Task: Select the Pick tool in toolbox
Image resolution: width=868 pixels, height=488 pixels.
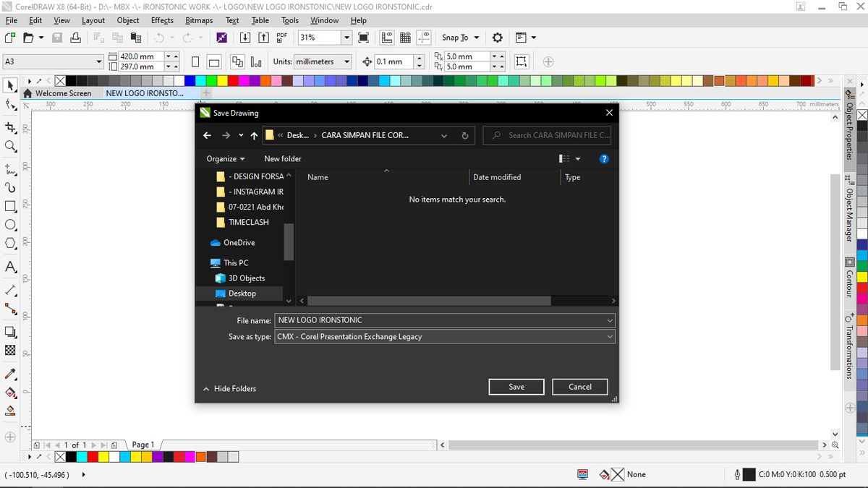Action: [10, 85]
